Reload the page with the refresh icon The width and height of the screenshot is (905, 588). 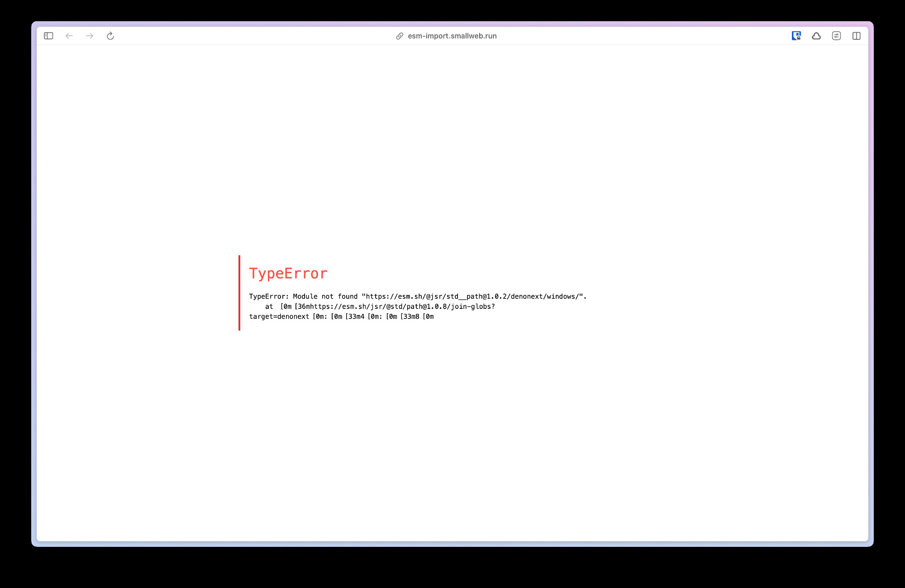pyautogui.click(x=110, y=36)
